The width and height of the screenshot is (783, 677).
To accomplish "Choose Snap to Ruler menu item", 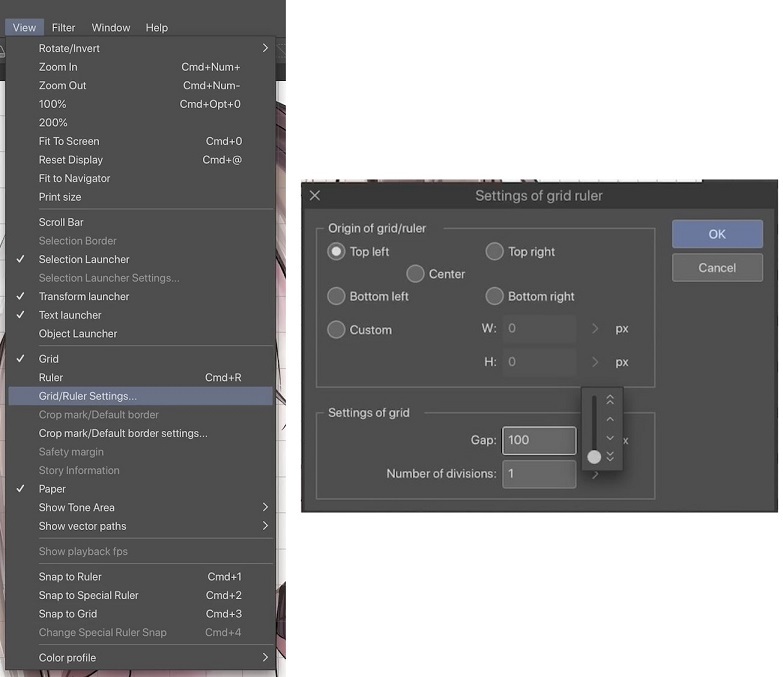I will (141, 577).
